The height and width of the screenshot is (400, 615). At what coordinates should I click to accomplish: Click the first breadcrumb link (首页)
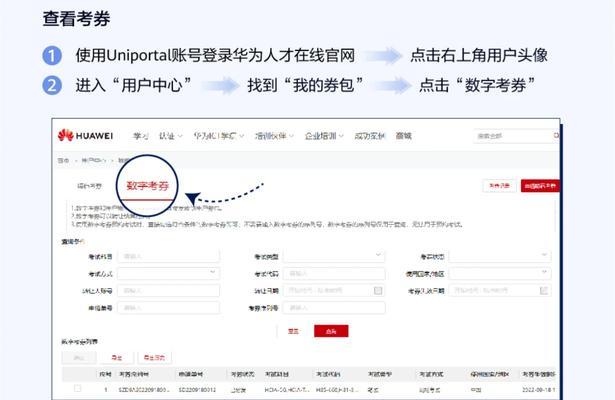pyautogui.click(x=63, y=160)
